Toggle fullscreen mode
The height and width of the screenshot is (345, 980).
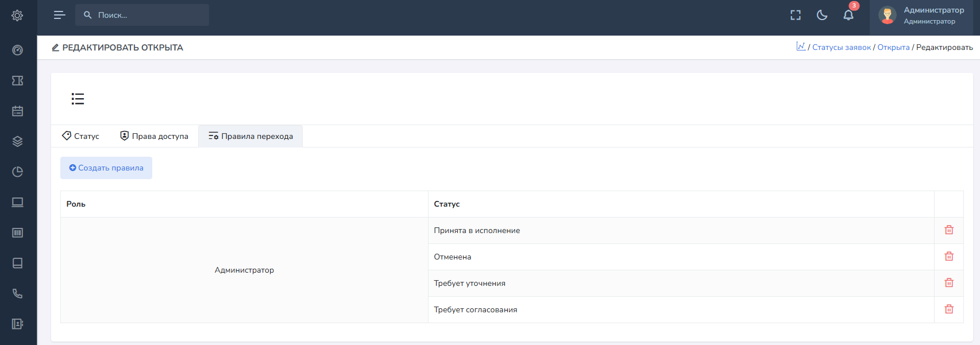coord(795,15)
